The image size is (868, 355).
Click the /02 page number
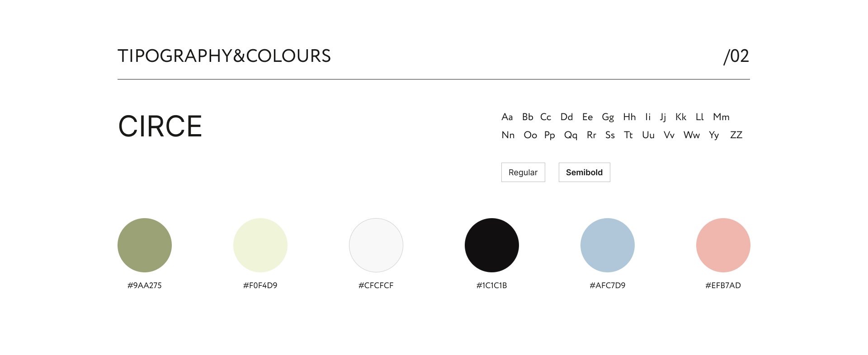[x=736, y=56]
